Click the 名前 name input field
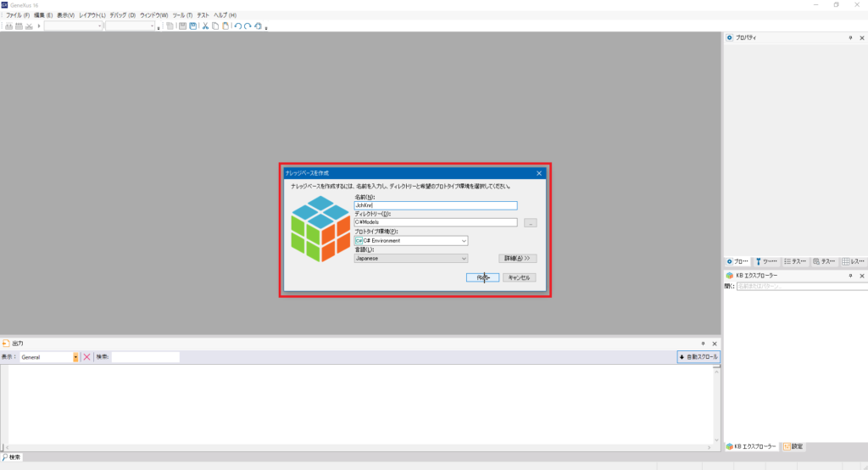This screenshot has width=868, height=470. (436, 205)
